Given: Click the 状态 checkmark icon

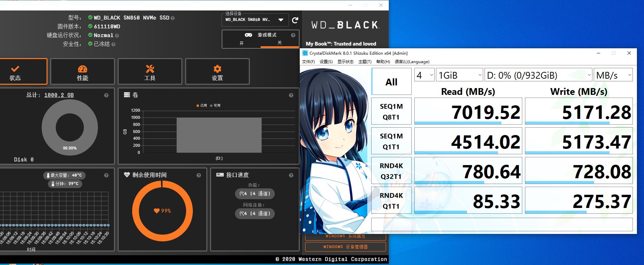Looking at the screenshot, I should 15,69.
